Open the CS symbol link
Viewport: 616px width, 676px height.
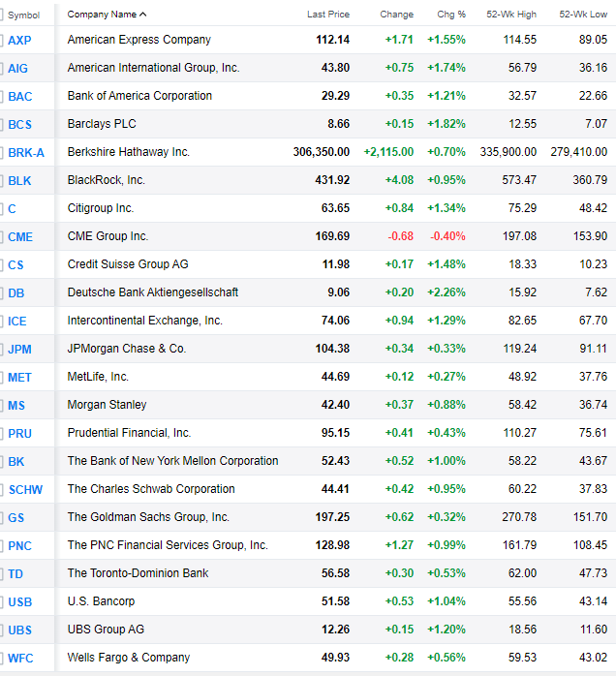point(15,264)
